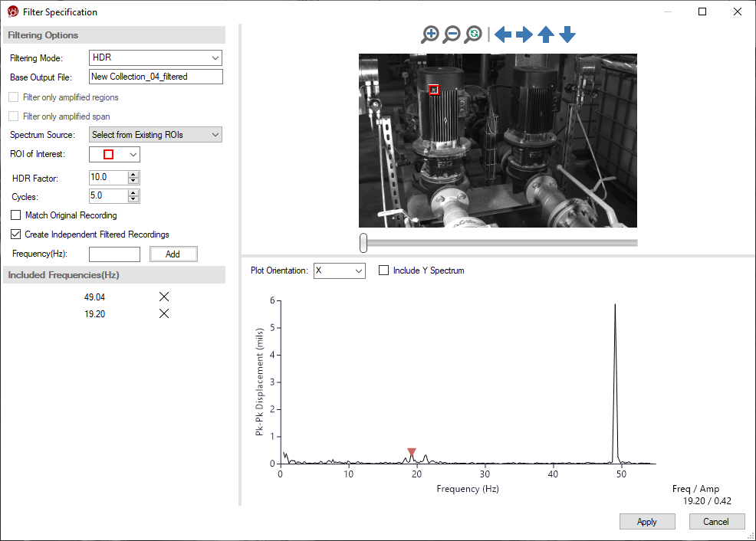Pan image down with blue arrow
The height and width of the screenshot is (541, 756).
click(567, 34)
